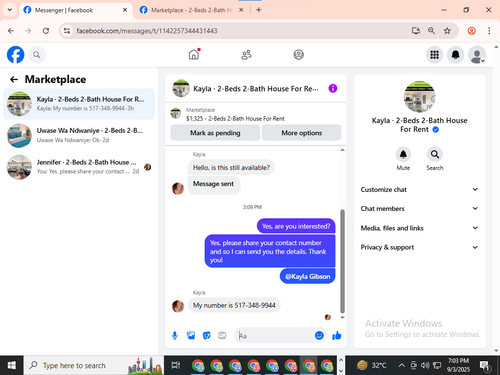Mute this conversation with bell icon
This screenshot has height=375, width=500.
[403, 154]
